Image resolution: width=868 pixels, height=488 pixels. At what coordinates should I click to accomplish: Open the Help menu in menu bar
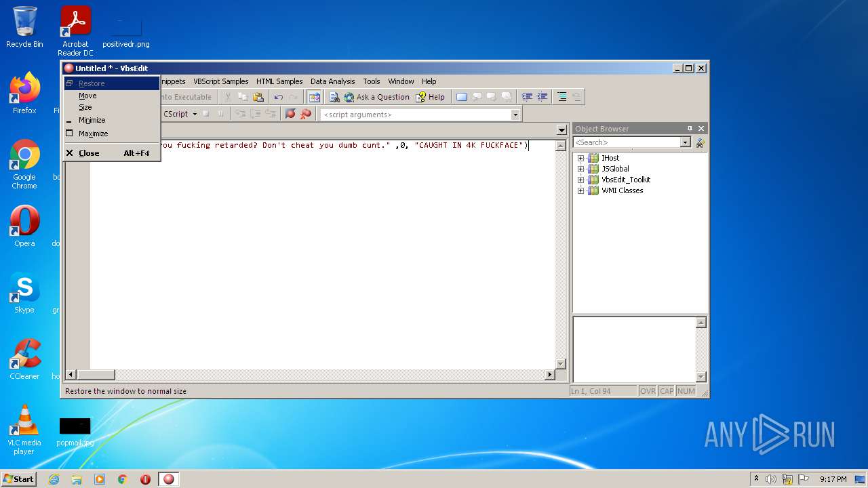pos(429,81)
